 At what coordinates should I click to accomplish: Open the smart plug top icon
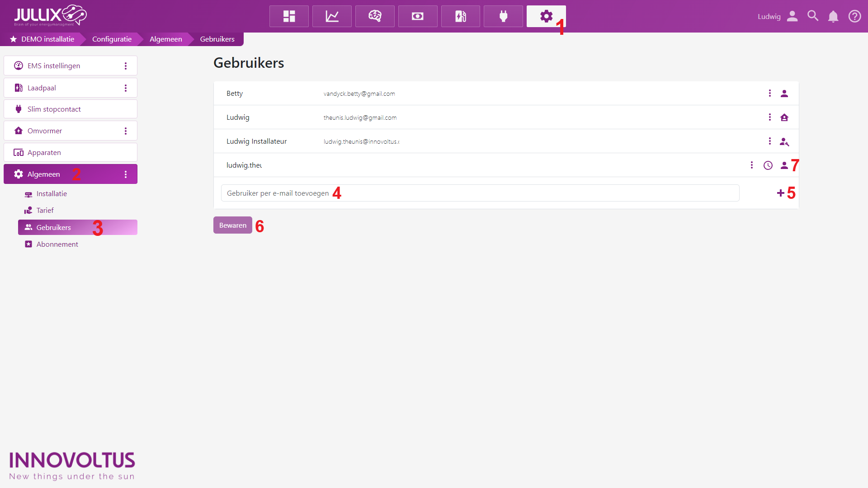(503, 16)
